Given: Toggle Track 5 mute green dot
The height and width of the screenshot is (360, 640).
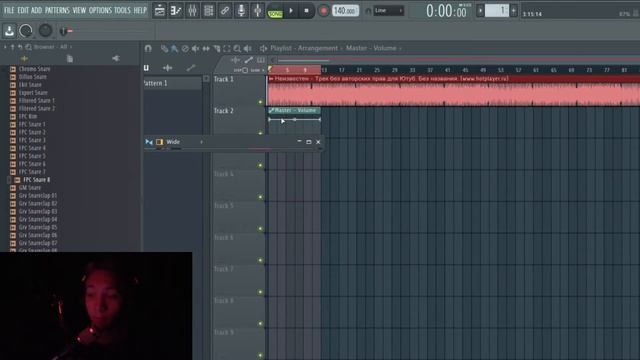Looking at the screenshot, I should pyautogui.click(x=260, y=229).
